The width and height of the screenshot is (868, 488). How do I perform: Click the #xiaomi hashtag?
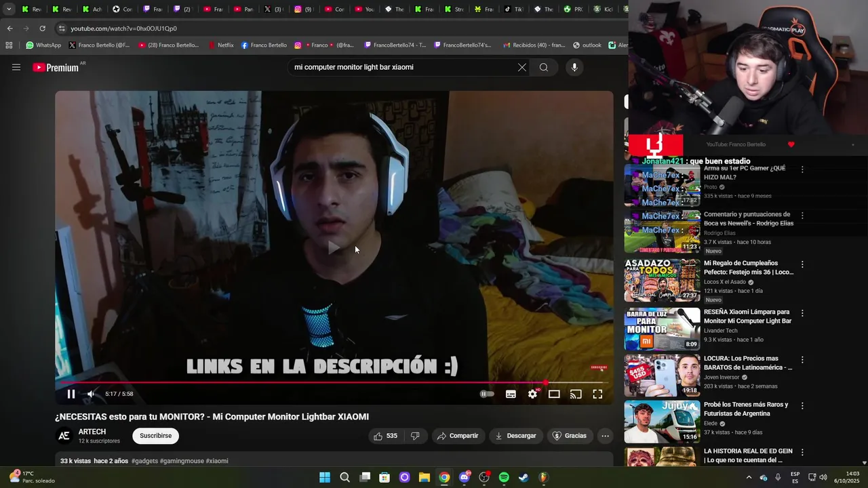tap(217, 461)
